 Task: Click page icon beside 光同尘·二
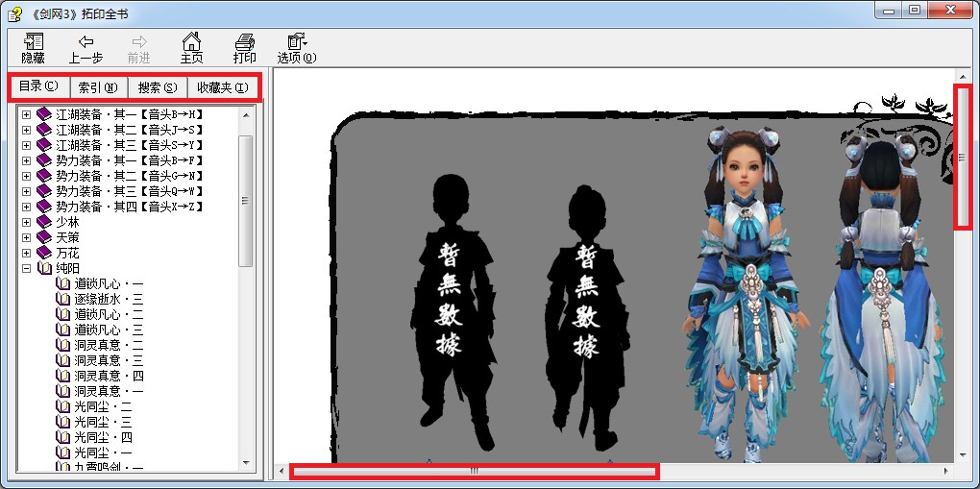coord(62,406)
